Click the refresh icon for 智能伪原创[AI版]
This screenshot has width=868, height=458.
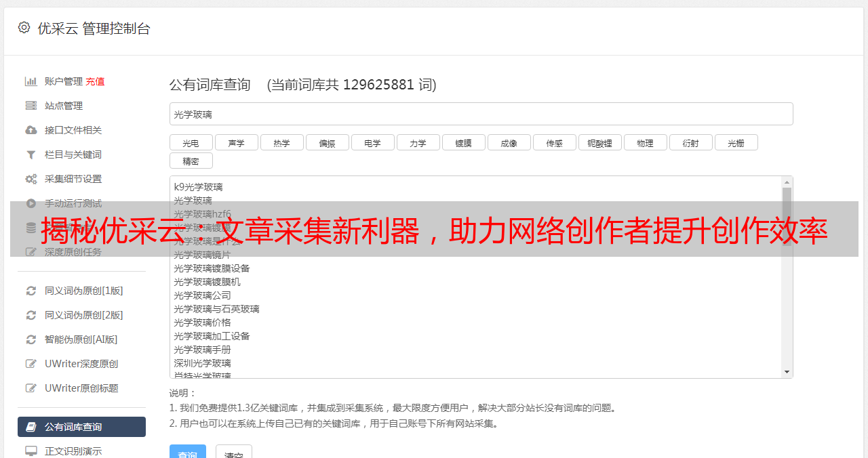pos(31,339)
